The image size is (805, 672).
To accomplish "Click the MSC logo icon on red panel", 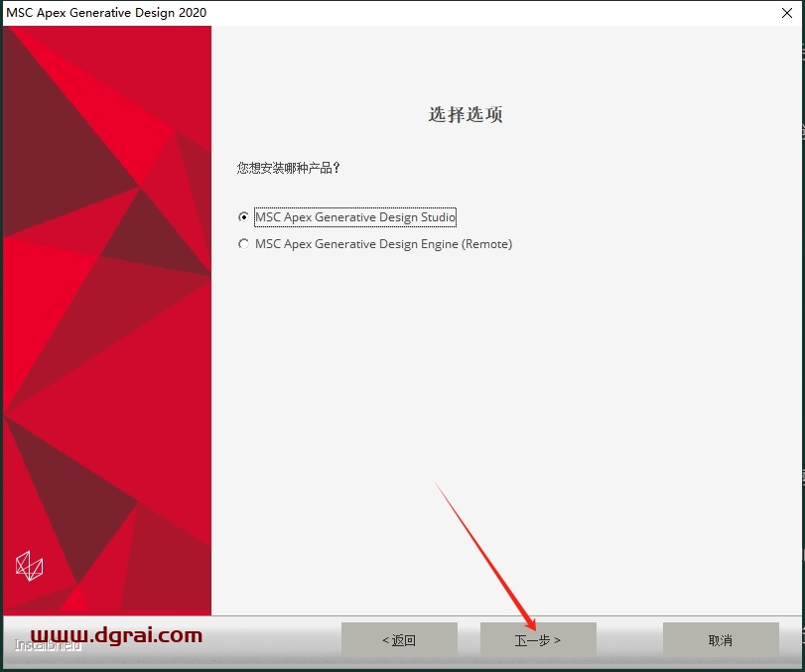I will [x=29, y=566].
